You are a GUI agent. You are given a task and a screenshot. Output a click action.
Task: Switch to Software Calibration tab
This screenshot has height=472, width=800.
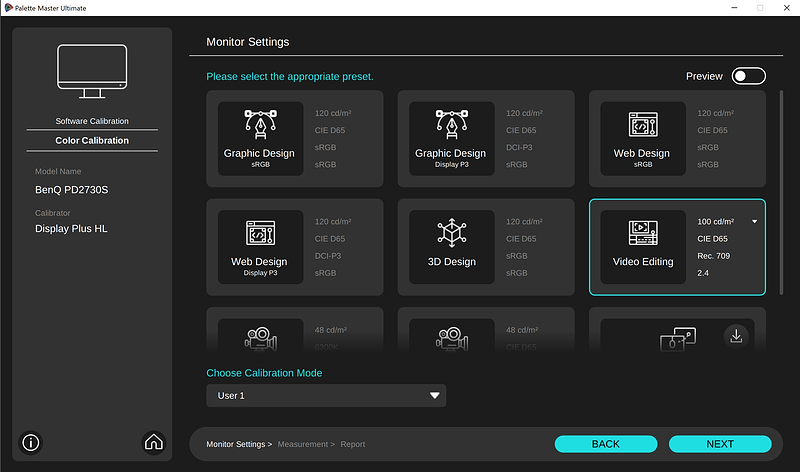click(92, 121)
